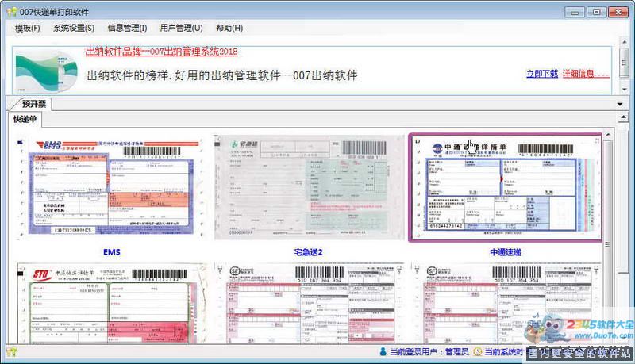Click the EMS template label
This screenshot has width=635, height=364.
pyautogui.click(x=112, y=252)
